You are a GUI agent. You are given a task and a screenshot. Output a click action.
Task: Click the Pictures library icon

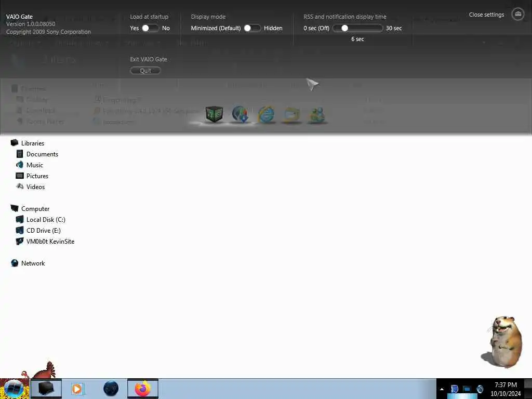click(20, 176)
